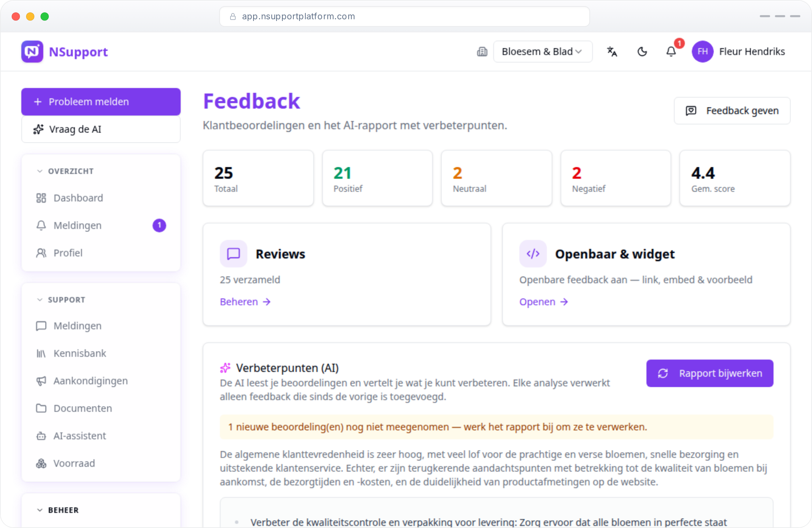Viewport: 812px width, 528px height.
Task: Click the Vraag de AI button
Action: (x=101, y=129)
